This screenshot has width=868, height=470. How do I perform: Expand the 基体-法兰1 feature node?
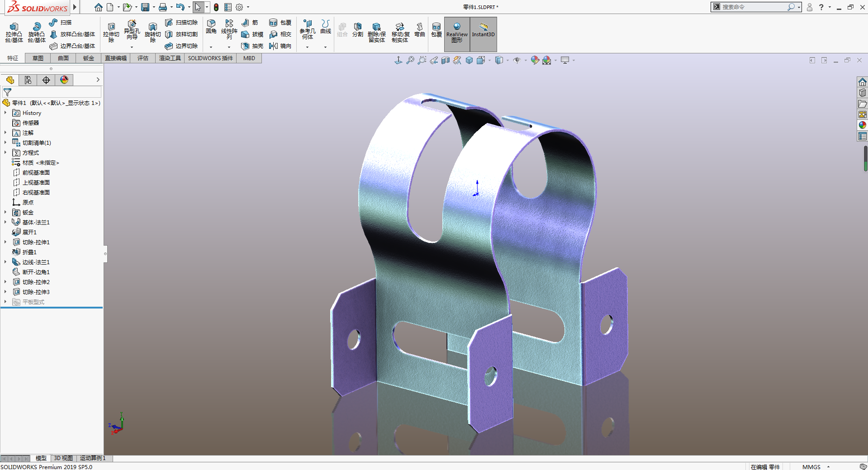click(5, 223)
